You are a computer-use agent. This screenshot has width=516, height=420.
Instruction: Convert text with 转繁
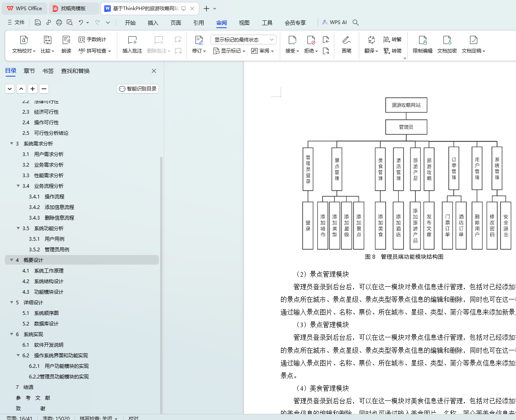[x=392, y=40]
